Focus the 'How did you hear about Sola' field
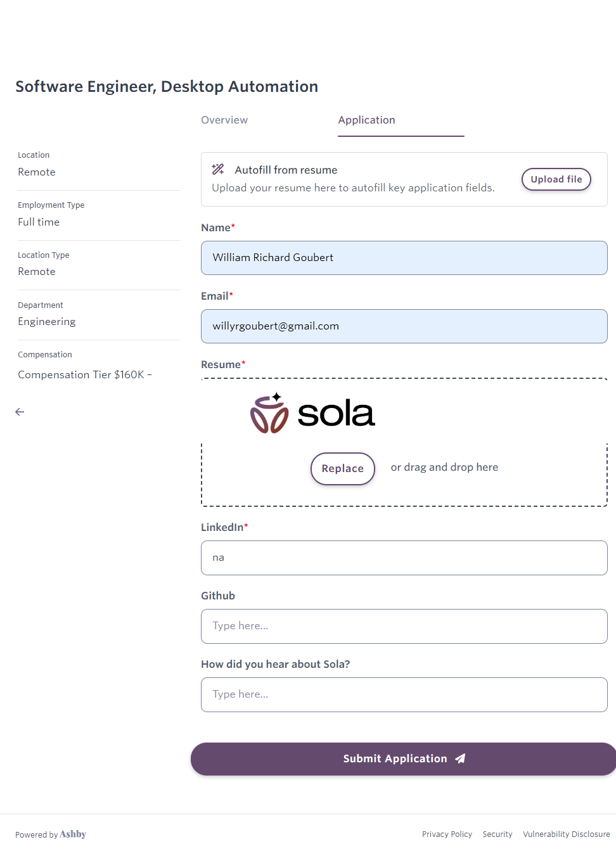 [x=404, y=695]
